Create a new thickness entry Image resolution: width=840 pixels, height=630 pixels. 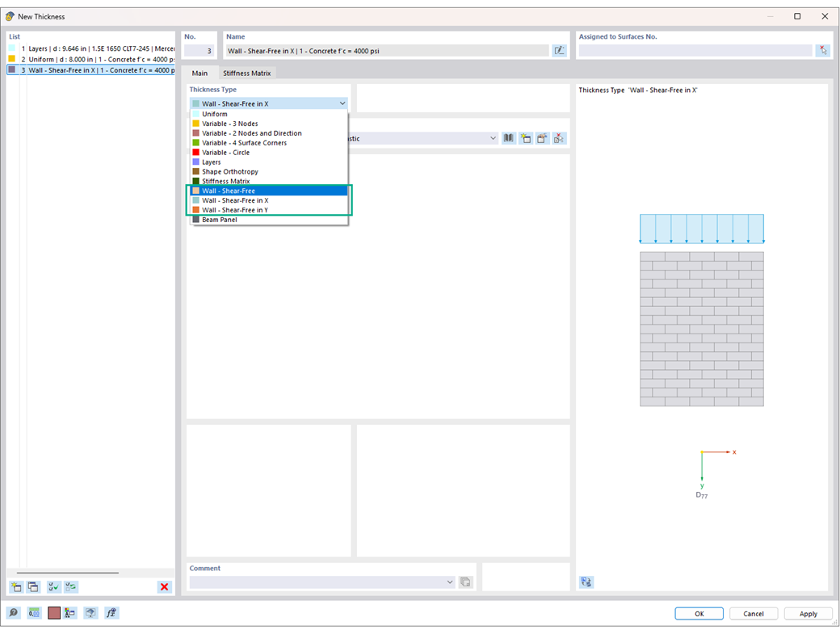click(15, 587)
